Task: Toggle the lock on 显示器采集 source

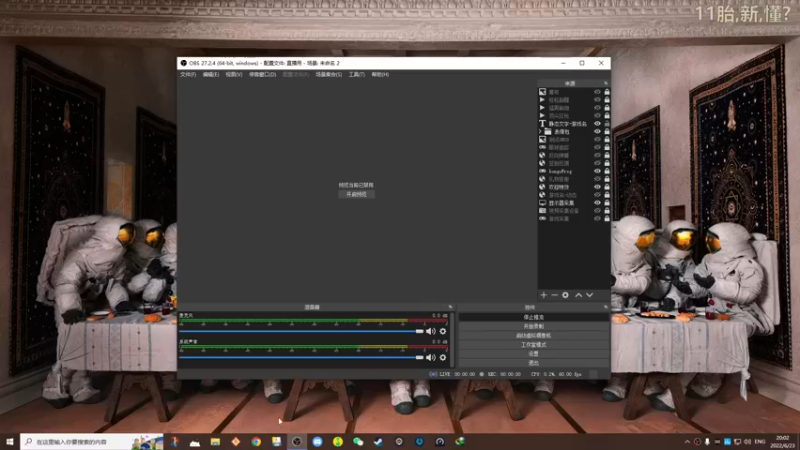Action: click(607, 203)
